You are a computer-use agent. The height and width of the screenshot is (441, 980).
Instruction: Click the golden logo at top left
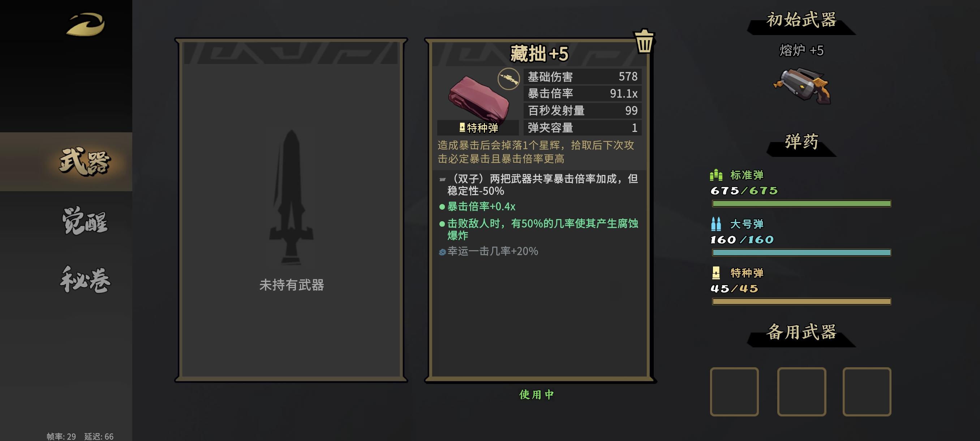pyautogui.click(x=86, y=24)
